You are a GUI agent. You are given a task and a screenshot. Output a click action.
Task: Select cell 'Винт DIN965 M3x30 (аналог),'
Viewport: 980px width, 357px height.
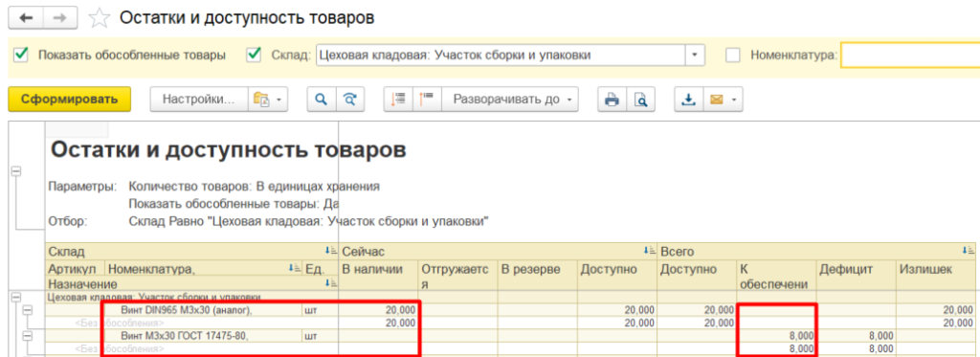click(203, 310)
